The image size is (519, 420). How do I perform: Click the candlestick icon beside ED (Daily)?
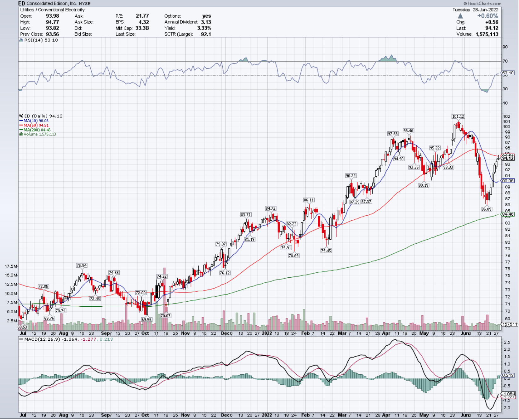coord(21,116)
